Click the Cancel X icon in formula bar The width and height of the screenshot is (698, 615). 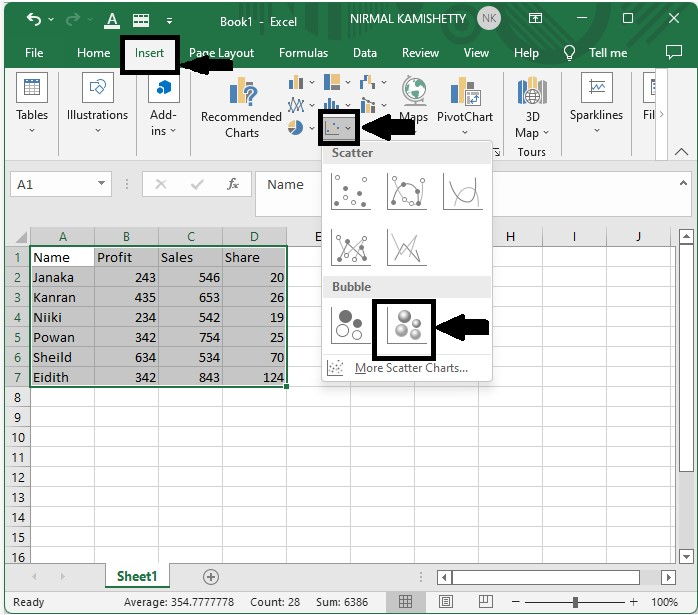pyautogui.click(x=161, y=184)
